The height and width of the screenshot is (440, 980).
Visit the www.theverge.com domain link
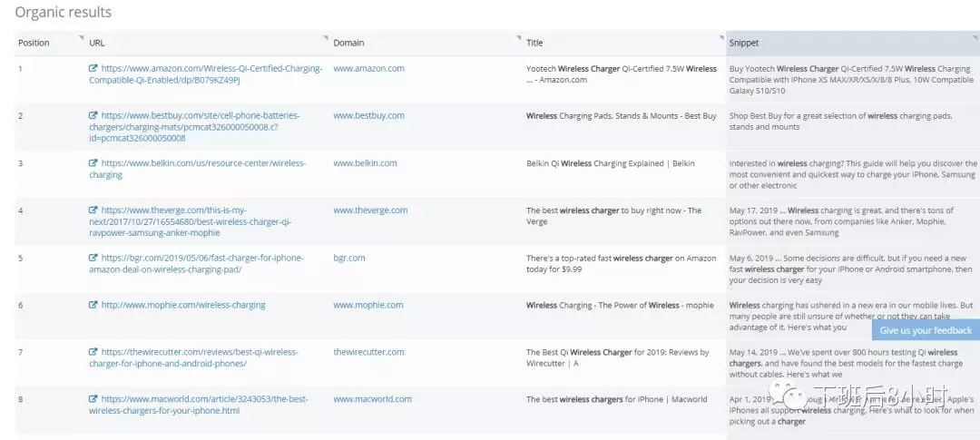[x=370, y=210]
